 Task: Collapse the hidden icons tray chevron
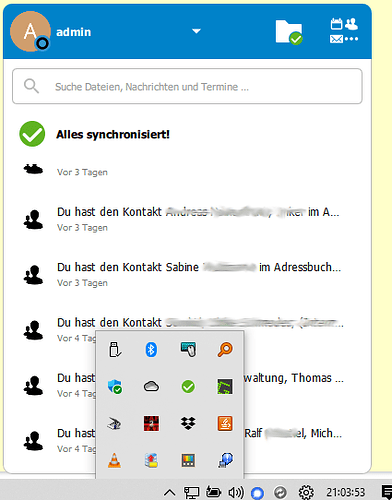pyautogui.click(x=170, y=492)
